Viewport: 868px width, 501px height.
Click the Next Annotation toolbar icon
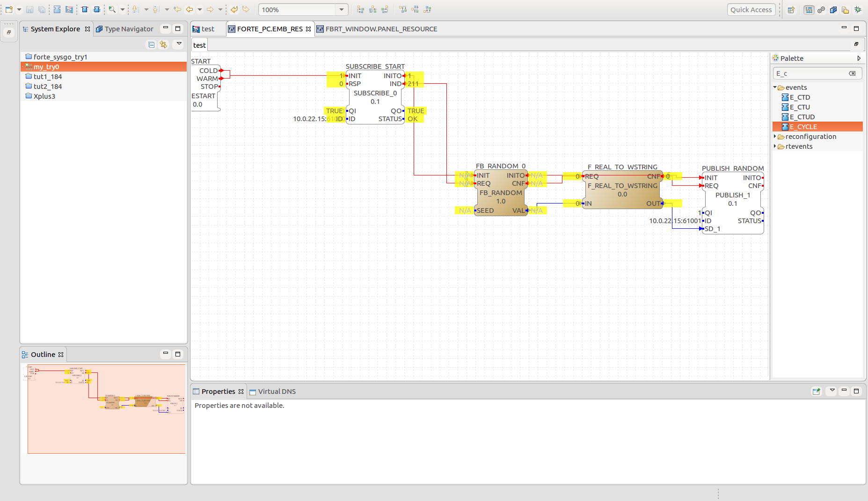click(135, 9)
